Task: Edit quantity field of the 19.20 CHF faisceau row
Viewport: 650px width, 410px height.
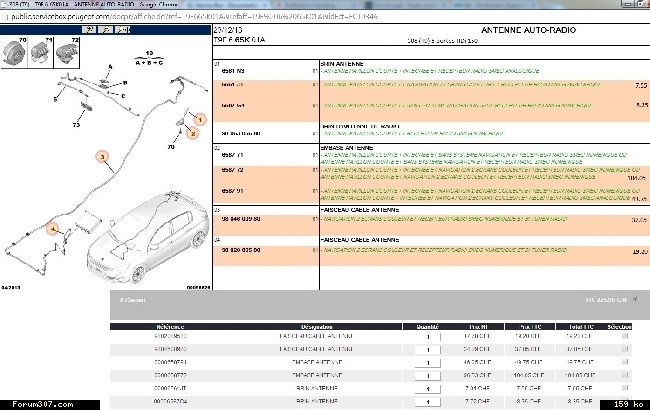Action: (428, 337)
